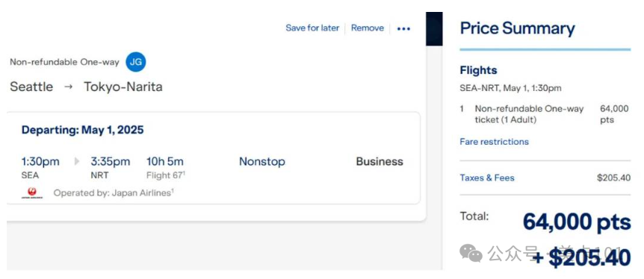644x279 pixels.
Task: Click the Nonstop flight details link
Action: (x=262, y=162)
